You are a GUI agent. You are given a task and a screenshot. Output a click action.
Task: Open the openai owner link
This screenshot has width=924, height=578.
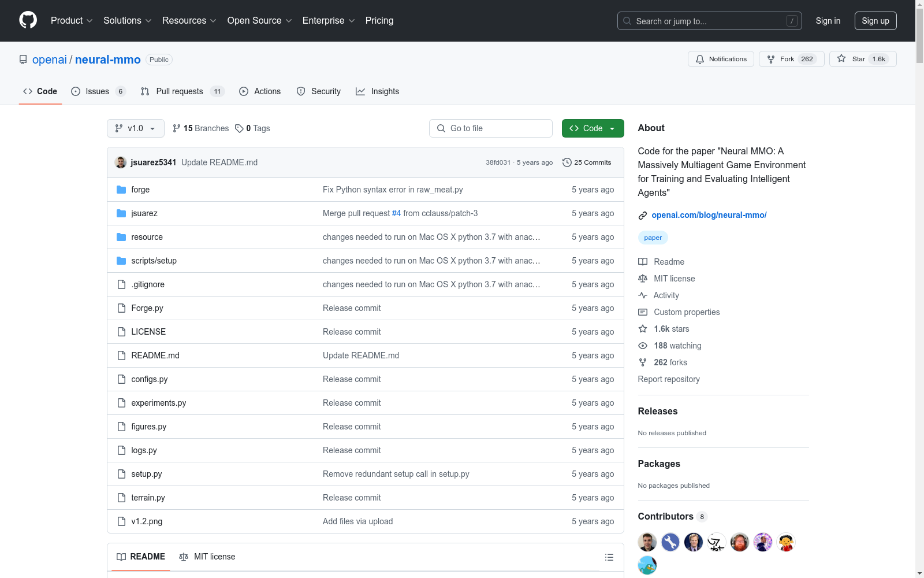(x=50, y=60)
